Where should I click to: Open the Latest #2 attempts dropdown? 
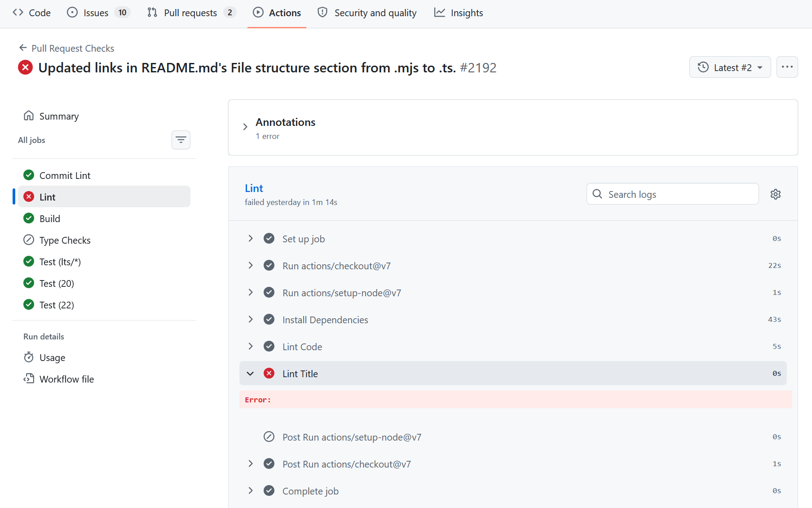click(x=730, y=67)
